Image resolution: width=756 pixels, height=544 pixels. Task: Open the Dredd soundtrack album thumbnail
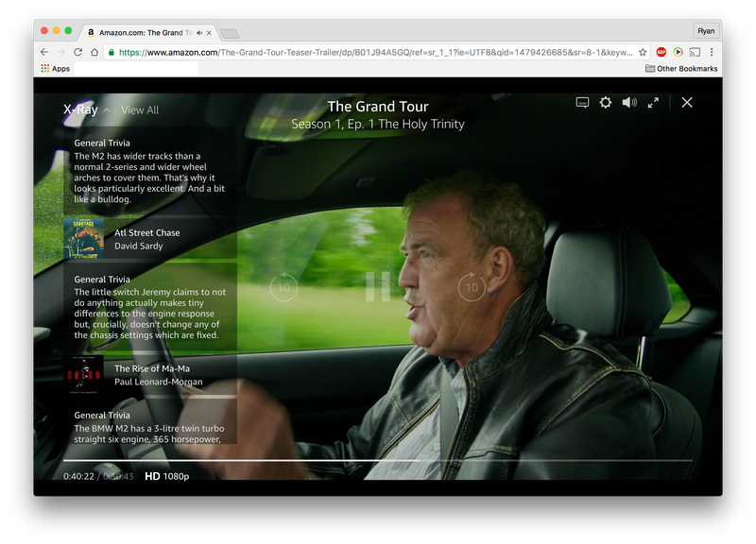(x=83, y=374)
